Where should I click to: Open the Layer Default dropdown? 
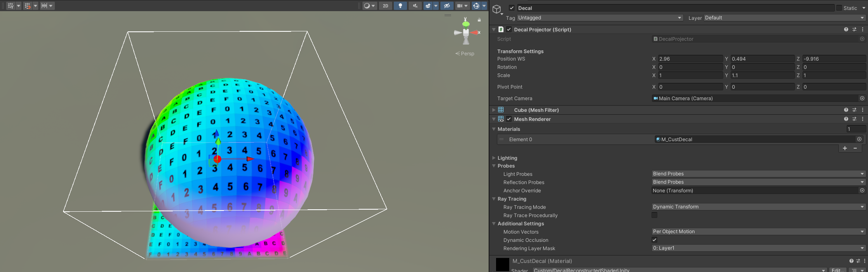click(x=785, y=18)
